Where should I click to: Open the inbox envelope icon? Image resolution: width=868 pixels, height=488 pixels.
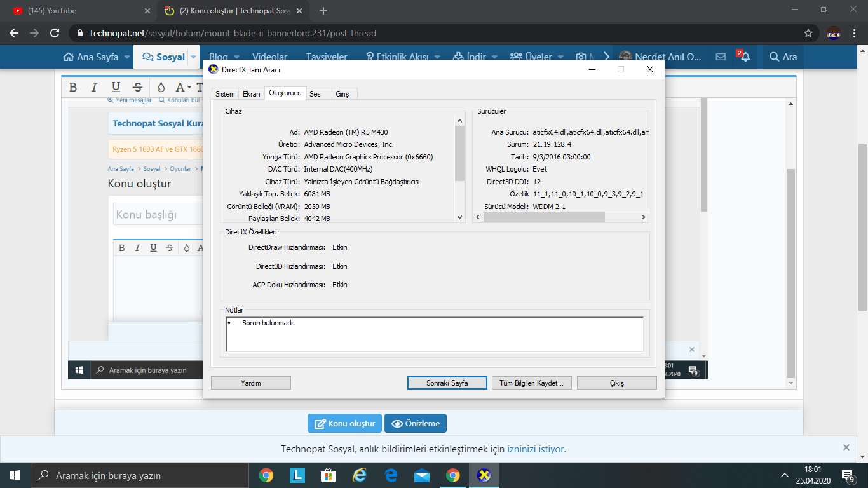tap(721, 57)
